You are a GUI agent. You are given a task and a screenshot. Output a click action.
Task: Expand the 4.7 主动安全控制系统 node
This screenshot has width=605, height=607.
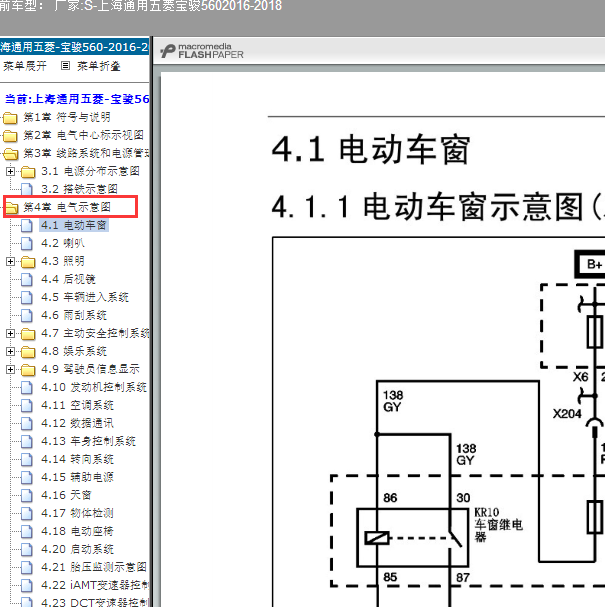point(10,334)
